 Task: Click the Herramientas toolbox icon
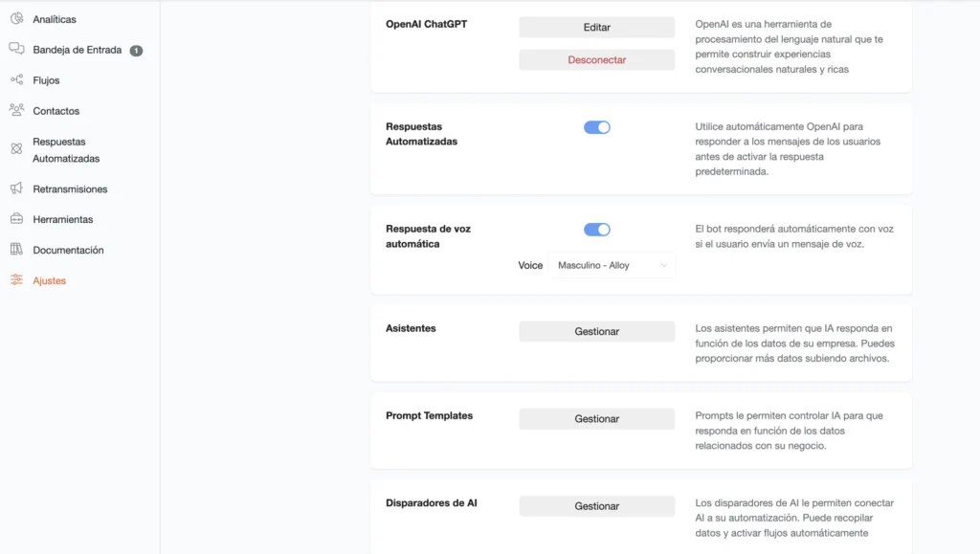(x=17, y=218)
